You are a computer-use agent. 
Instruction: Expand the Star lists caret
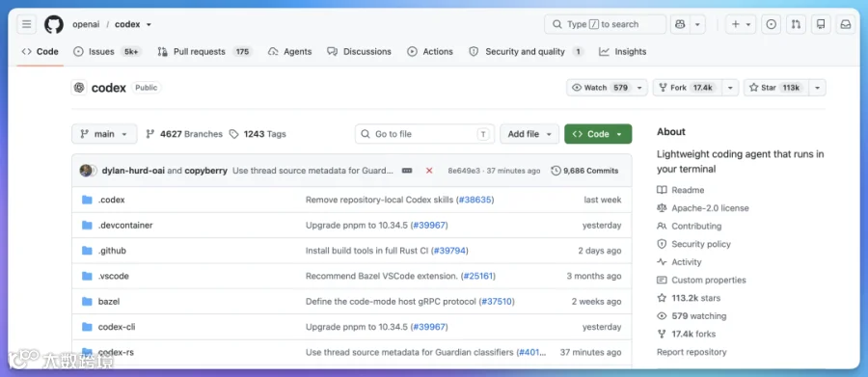tap(818, 88)
